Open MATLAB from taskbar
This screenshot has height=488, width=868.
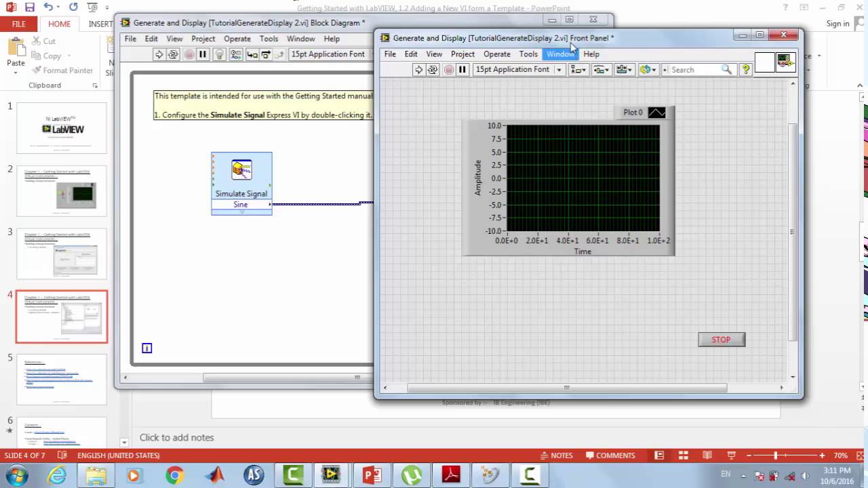(x=216, y=475)
